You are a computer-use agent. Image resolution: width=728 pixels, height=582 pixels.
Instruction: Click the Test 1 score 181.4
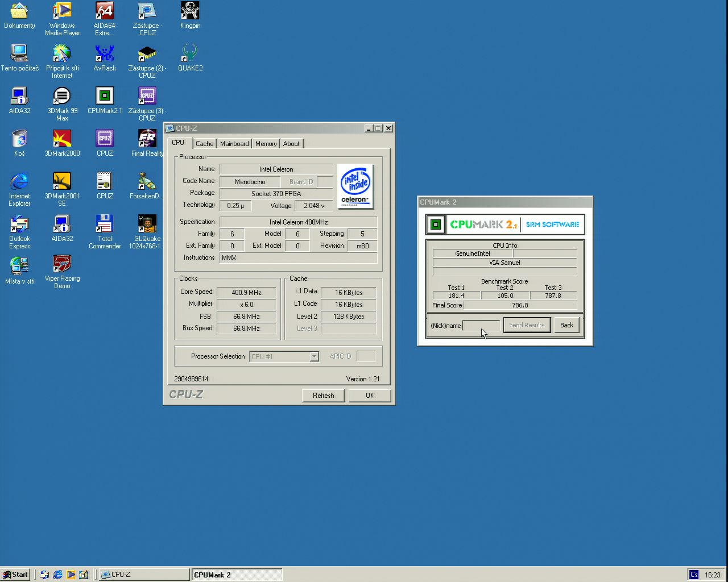pyautogui.click(x=456, y=296)
